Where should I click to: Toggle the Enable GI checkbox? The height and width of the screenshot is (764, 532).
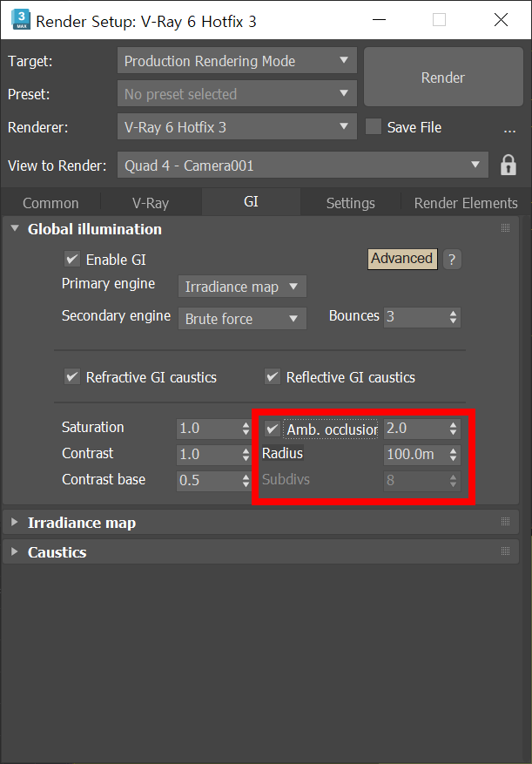point(72,260)
